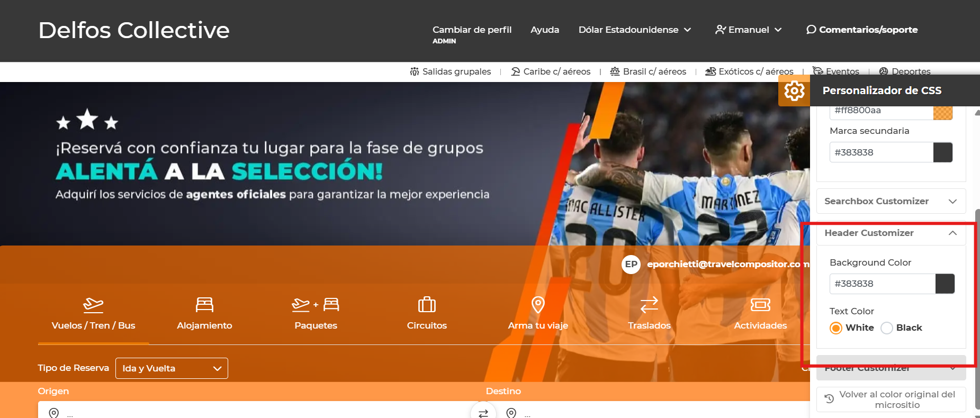Select the Black text color radio

coord(887,328)
